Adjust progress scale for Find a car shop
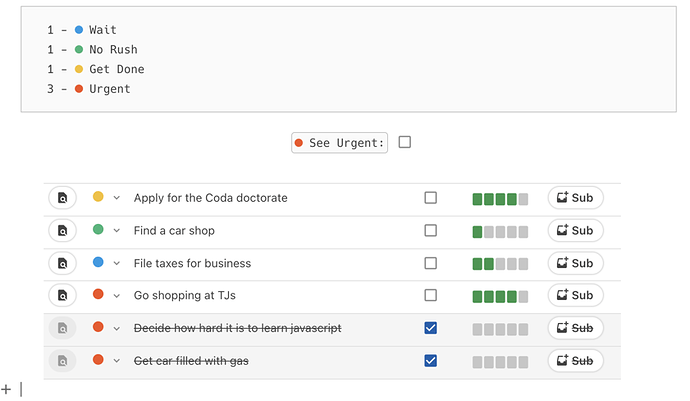 (x=500, y=231)
